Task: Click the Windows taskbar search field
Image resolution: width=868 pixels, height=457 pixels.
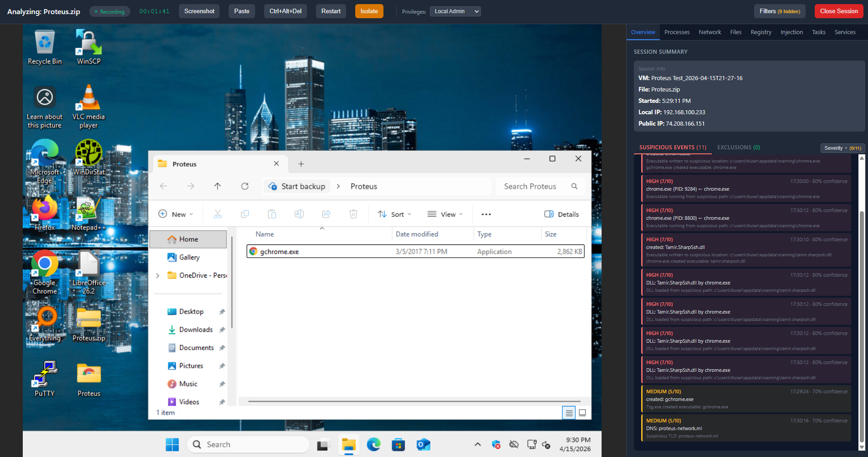Action: [x=248, y=444]
